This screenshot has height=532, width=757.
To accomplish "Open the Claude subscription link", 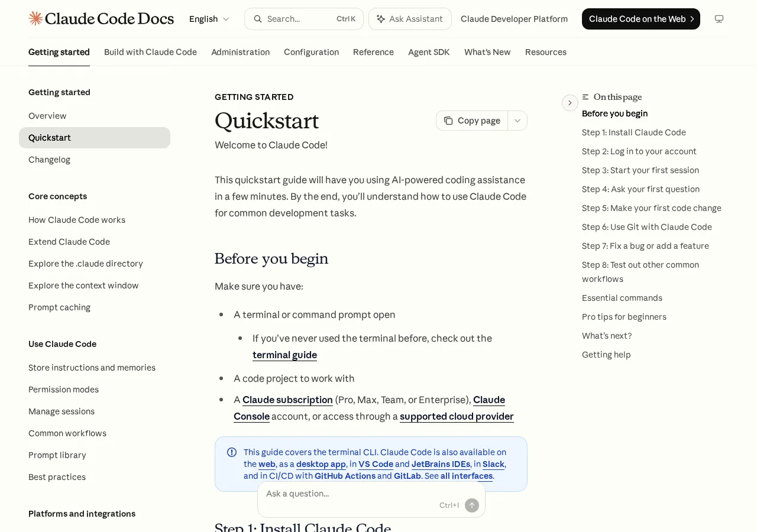I will [287, 400].
